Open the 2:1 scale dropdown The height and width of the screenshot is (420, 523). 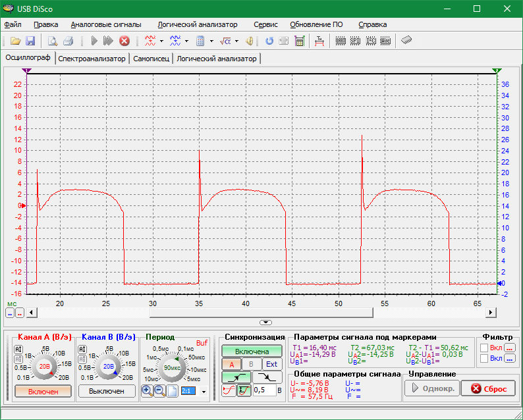click(x=204, y=392)
